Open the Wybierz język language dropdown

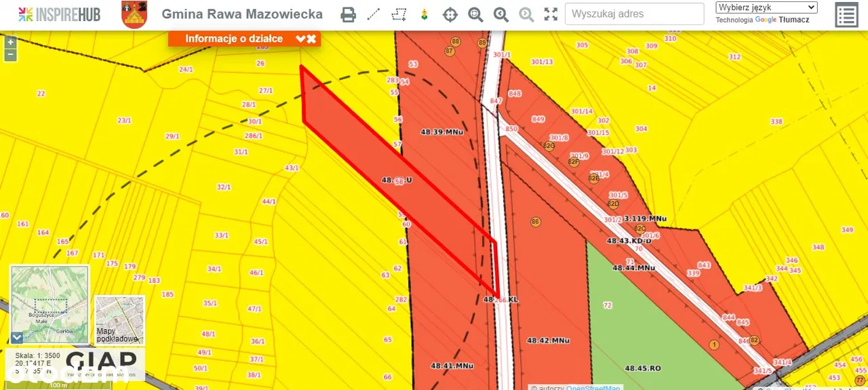pos(766,7)
